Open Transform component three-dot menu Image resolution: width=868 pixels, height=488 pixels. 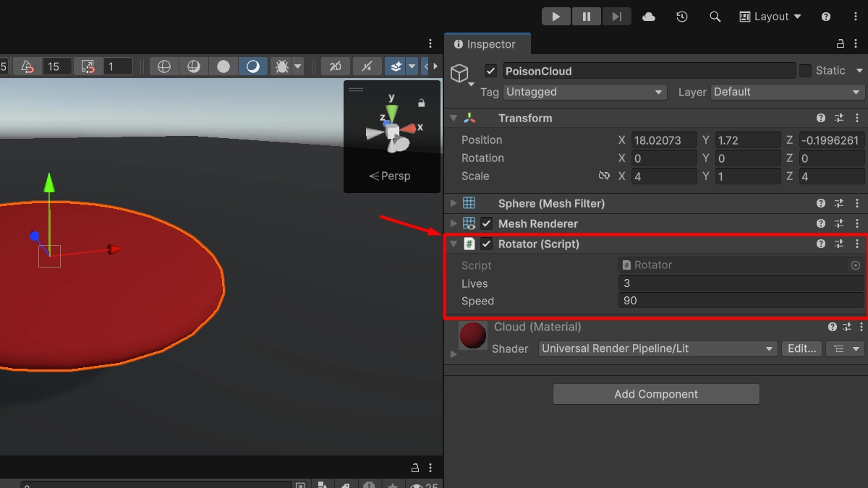(857, 118)
